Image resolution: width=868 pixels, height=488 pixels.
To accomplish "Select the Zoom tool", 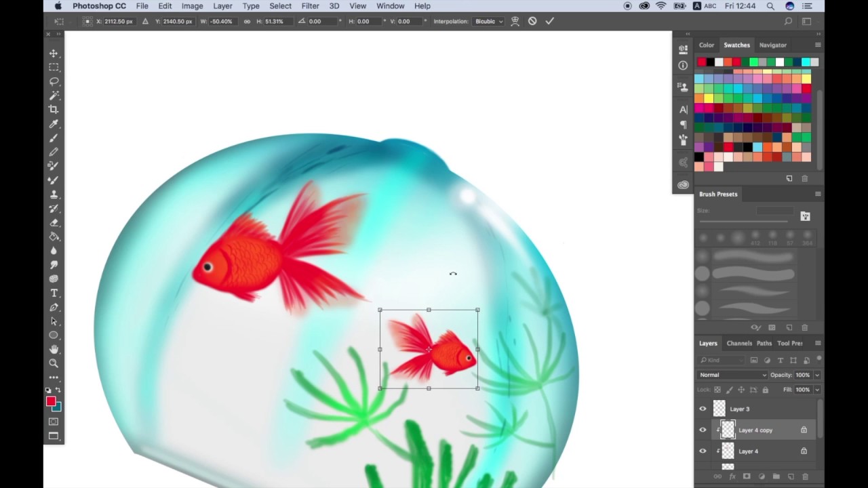I will click(54, 363).
